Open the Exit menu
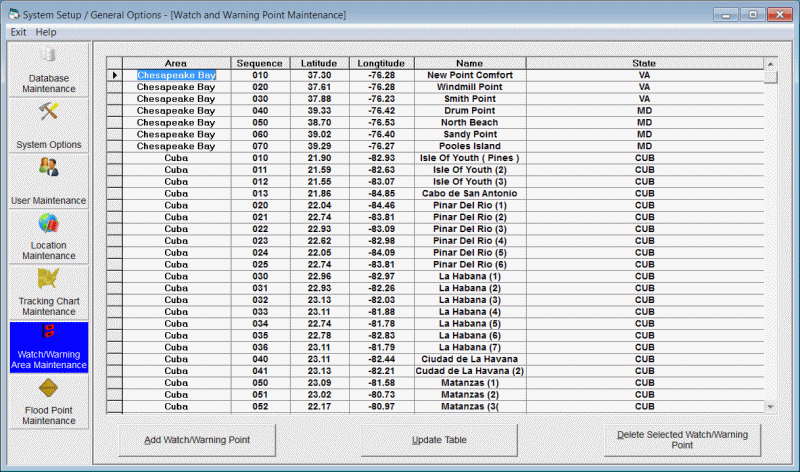Viewport: 800px width, 472px height. [x=18, y=32]
